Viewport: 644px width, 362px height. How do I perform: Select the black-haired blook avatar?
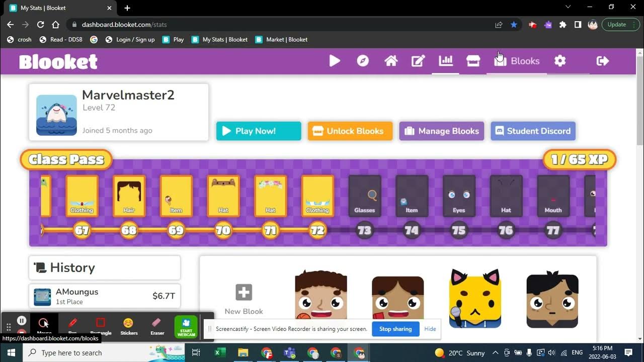coord(552,299)
